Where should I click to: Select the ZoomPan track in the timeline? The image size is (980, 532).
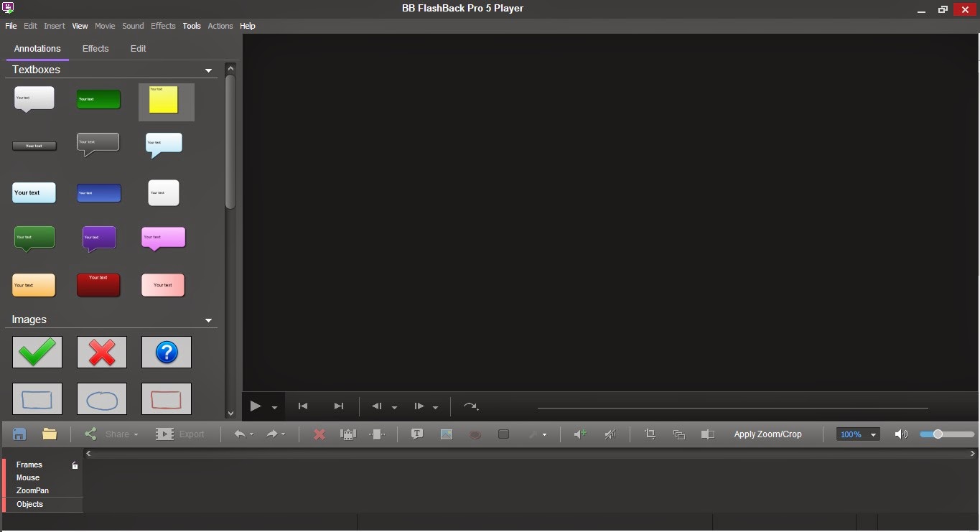pyautogui.click(x=32, y=491)
